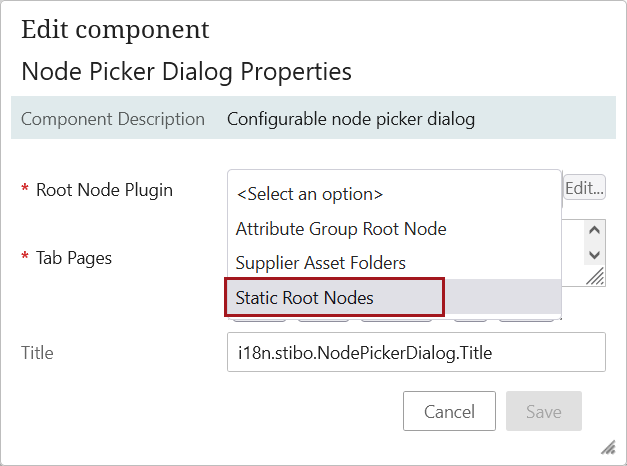
Task: Click the red asterisk beside Root Node Plugin
Action: (25, 190)
